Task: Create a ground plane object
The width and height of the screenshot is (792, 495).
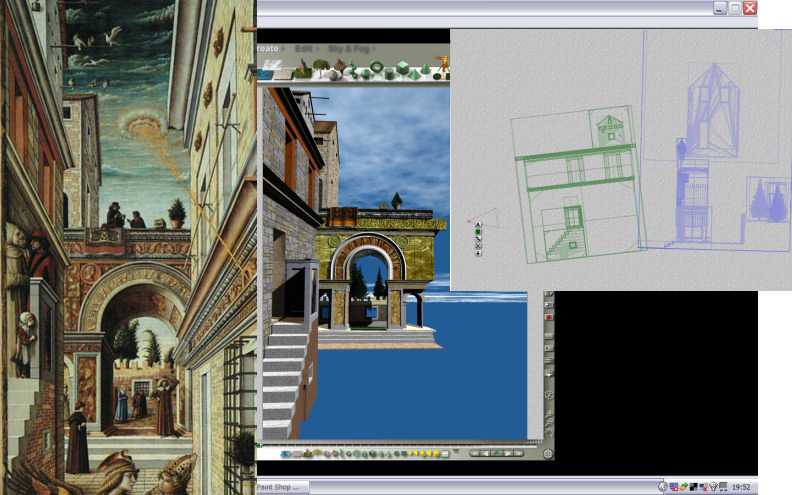Action: tap(283, 74)
